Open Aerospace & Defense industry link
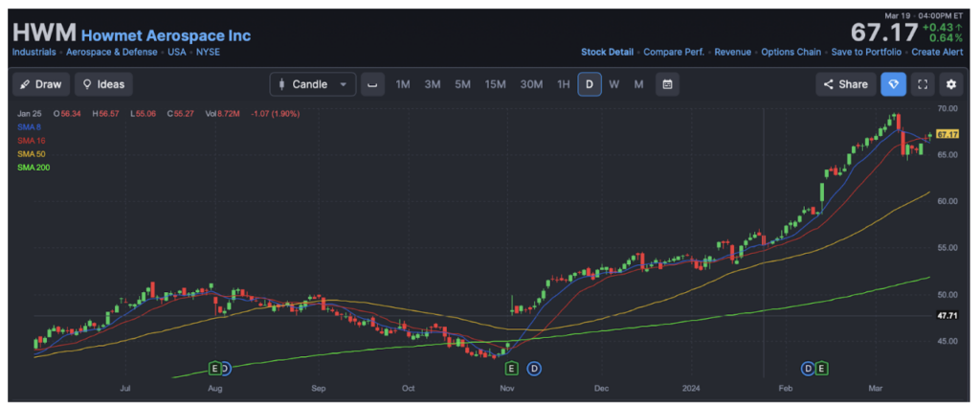The width and height of the screenshot is (980, 407). pos(112,52)
